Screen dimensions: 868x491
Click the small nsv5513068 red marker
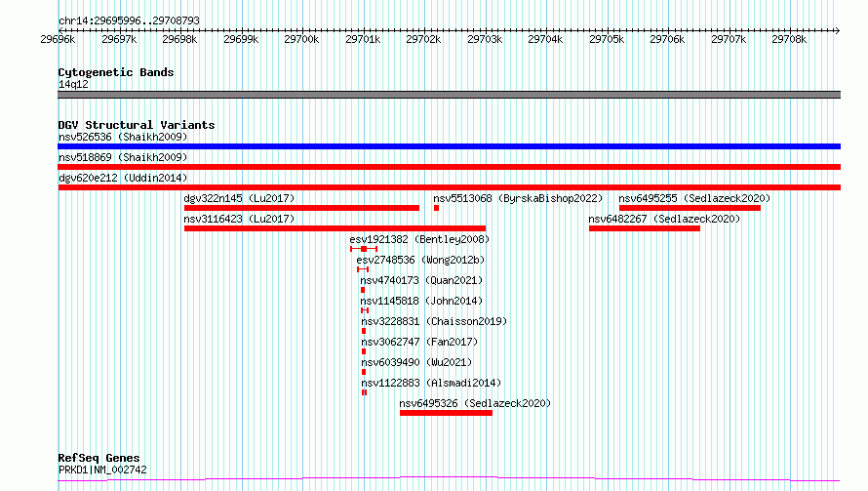point(436,208)
